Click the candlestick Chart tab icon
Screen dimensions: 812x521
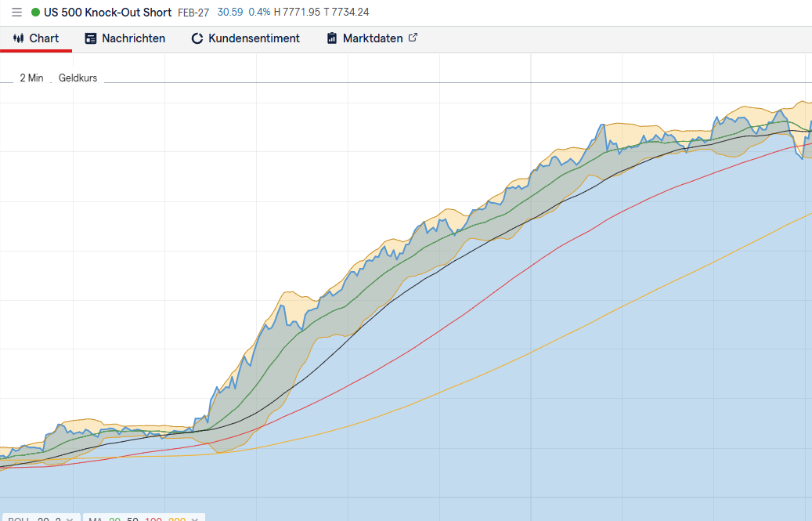[x=19, y=38]
